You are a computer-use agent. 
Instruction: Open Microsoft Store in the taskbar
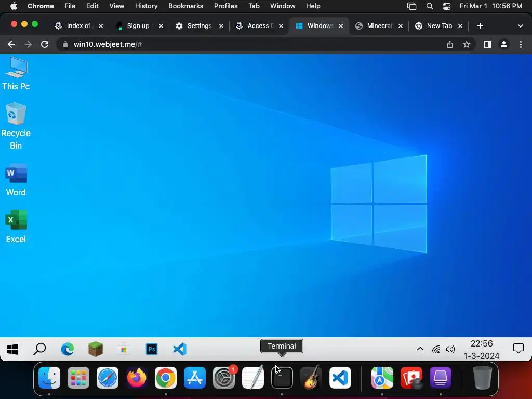coord(124,349)
